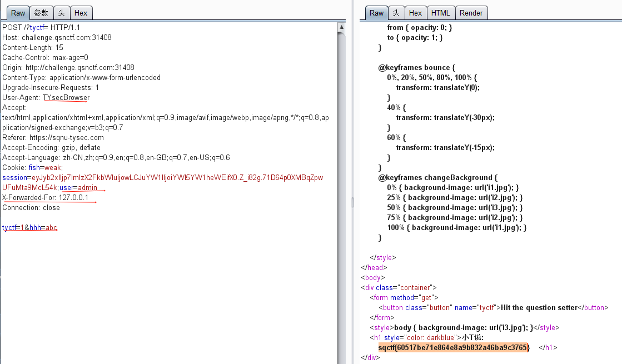
Task: Click the Host header line
Action: [x=57, y=38]
